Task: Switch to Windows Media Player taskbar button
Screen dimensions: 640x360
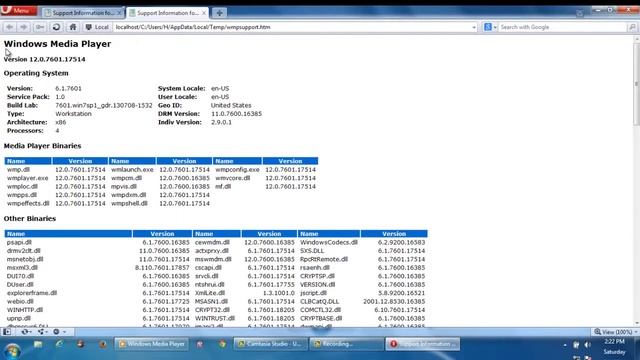Action: pyautogui.click(x=152, y=344)
